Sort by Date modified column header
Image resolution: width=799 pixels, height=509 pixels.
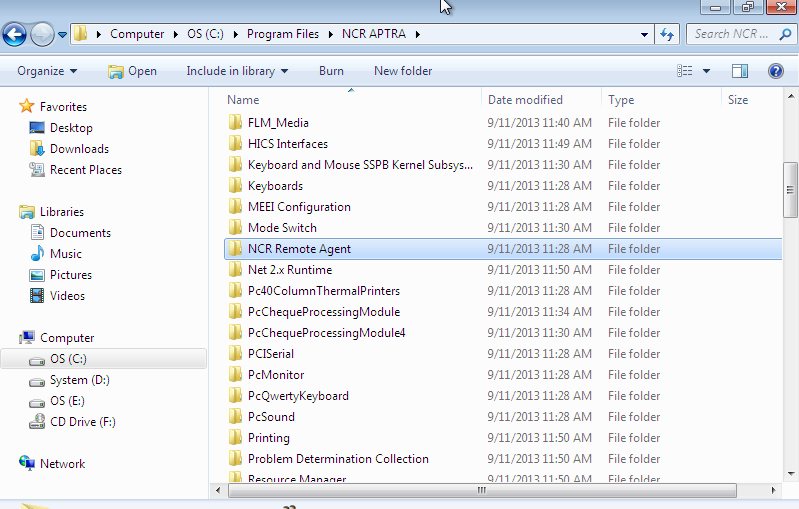pyautogui.click(x=525, y=100)
